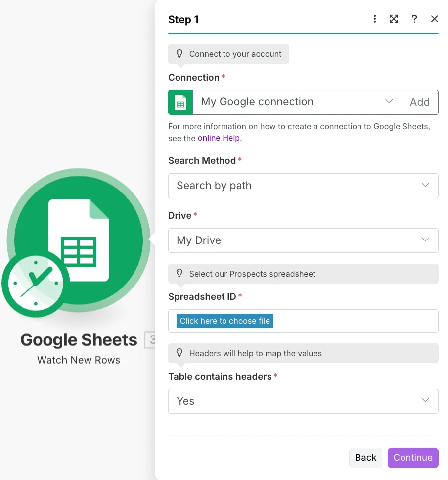Open the three-dot options menu in Step 1
The image size is (448, 480).
[375, 19]
